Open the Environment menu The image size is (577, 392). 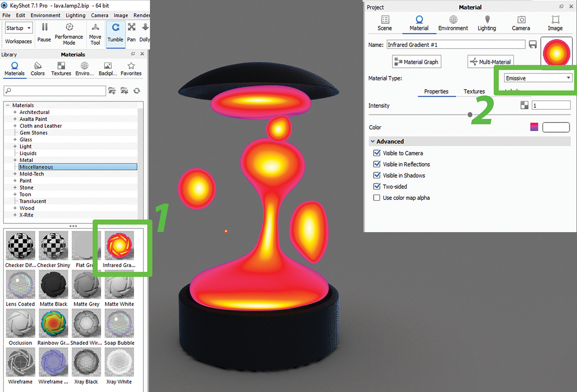(x=45, y=15)
